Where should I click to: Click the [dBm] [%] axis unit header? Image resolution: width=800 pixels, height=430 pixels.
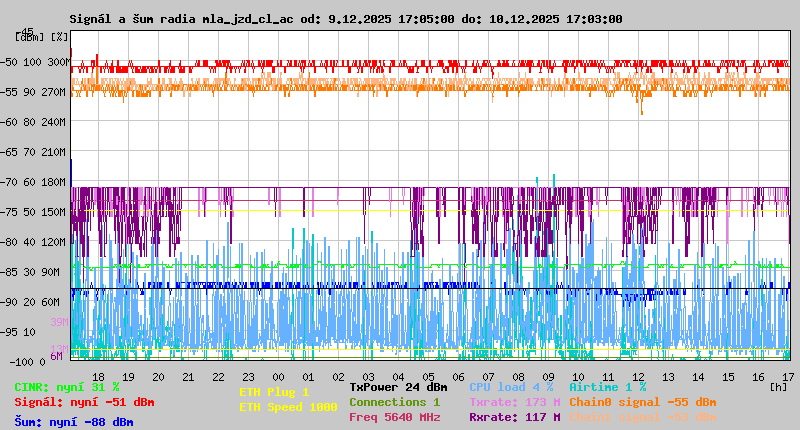coord(42,36)
